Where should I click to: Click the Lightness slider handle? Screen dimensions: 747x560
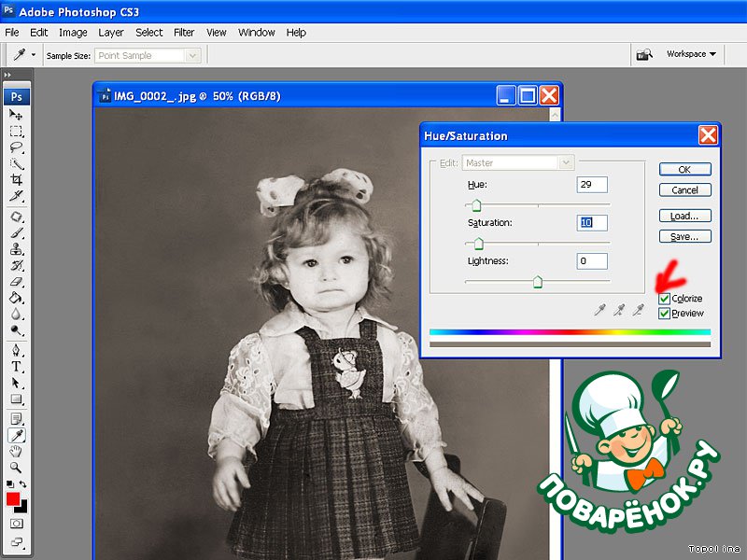pyautogui.click(x=538, y=283)
